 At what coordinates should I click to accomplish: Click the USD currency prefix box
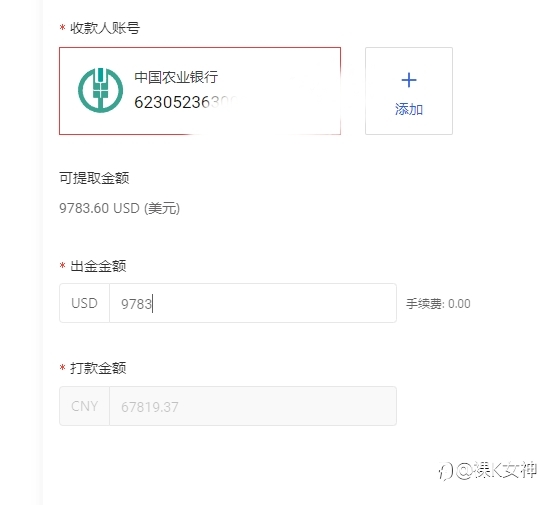tap(84, 303)
